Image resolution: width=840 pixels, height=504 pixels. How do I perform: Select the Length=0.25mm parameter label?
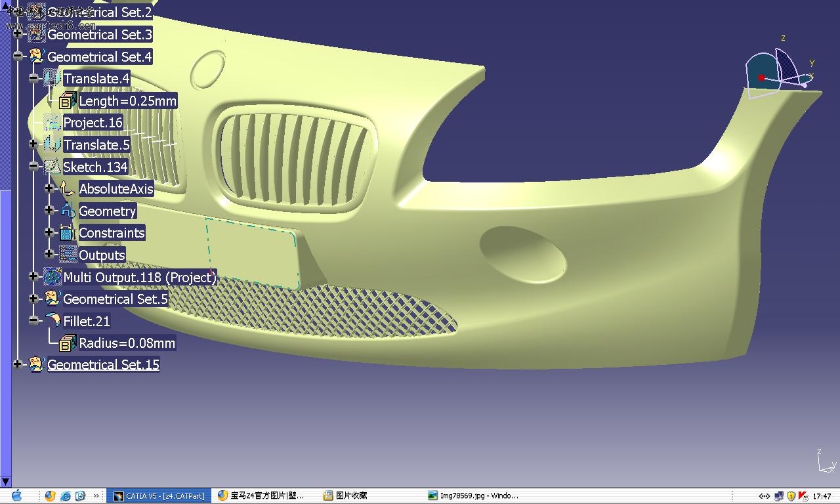click(x=128, y=101)
